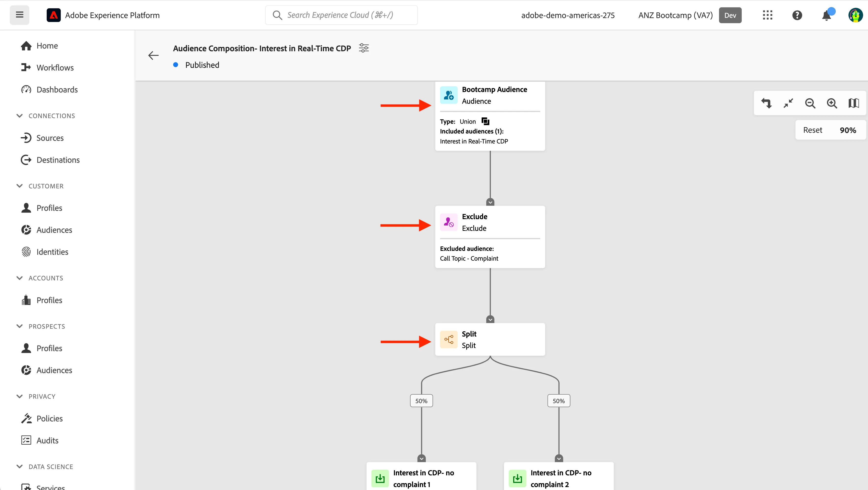Select the Split node card
Viewport: 868px width, 490px height.
tap(490, 339)
